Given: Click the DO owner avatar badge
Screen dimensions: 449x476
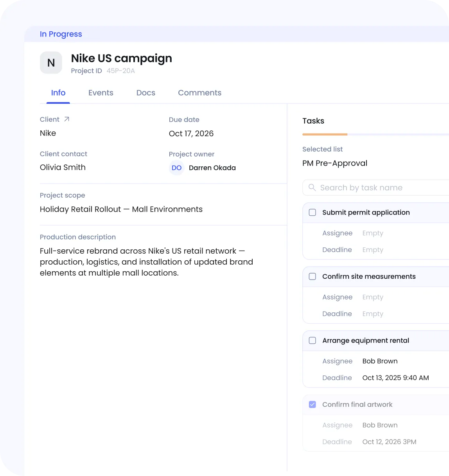Looking at the screenshot, I should [176, 168].
